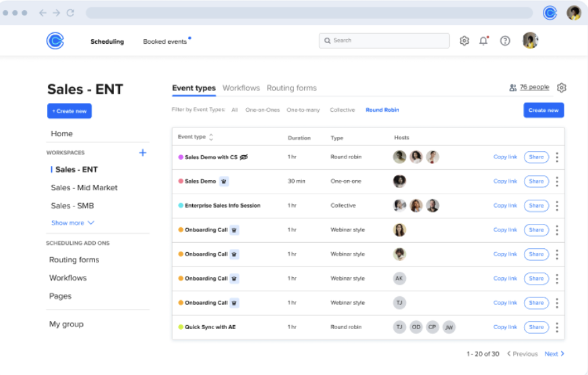
Task: Reload the page with browser refresh icon
Action: coord(70,13)
